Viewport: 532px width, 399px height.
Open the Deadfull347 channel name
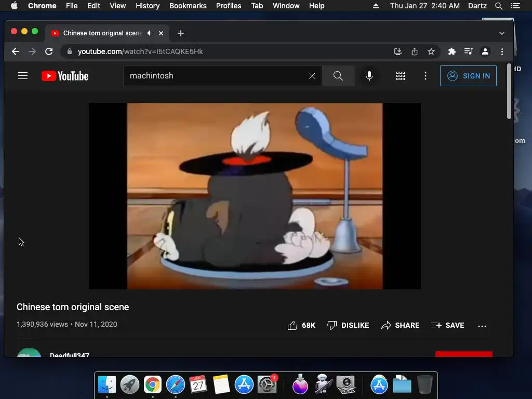coord(70,354)
